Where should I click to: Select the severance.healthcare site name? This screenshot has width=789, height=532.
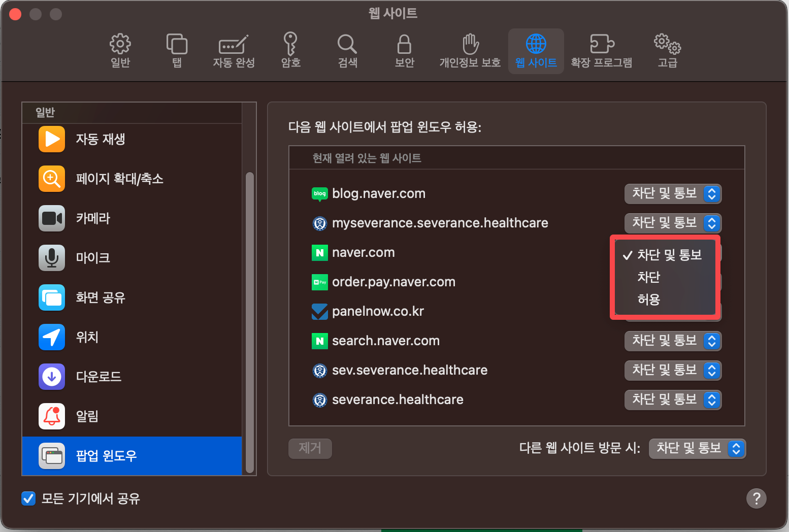[398, 400]
